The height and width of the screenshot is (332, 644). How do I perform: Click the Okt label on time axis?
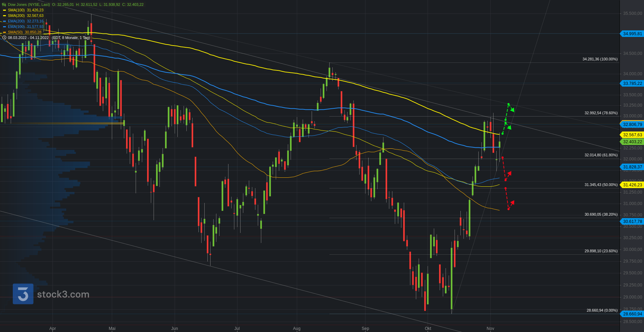pos(428,329)
